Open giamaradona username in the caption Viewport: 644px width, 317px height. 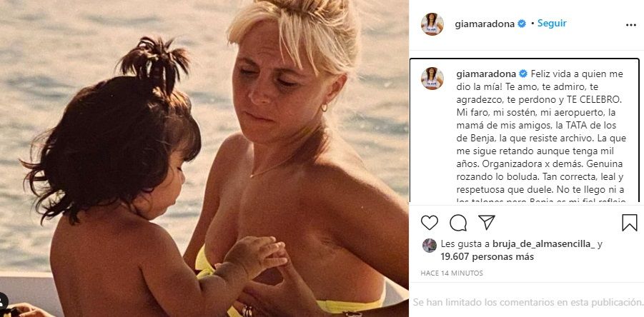(x=487, y=74)
